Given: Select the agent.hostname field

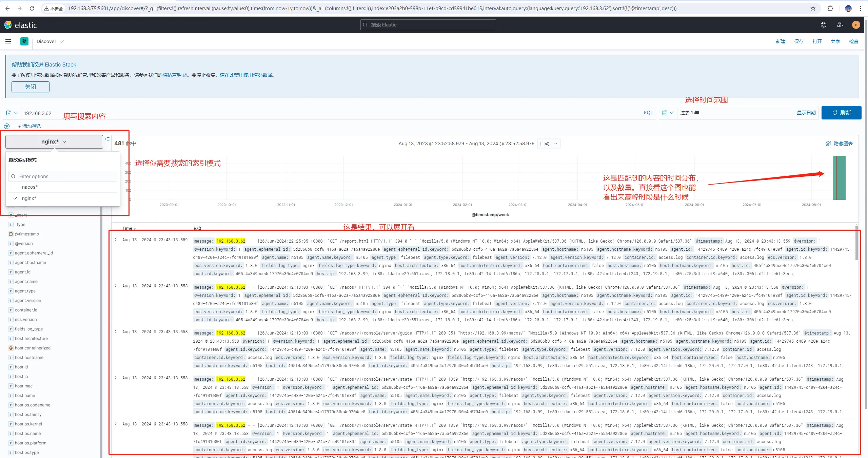Looking at the screenshot, I should pos(30,263).
